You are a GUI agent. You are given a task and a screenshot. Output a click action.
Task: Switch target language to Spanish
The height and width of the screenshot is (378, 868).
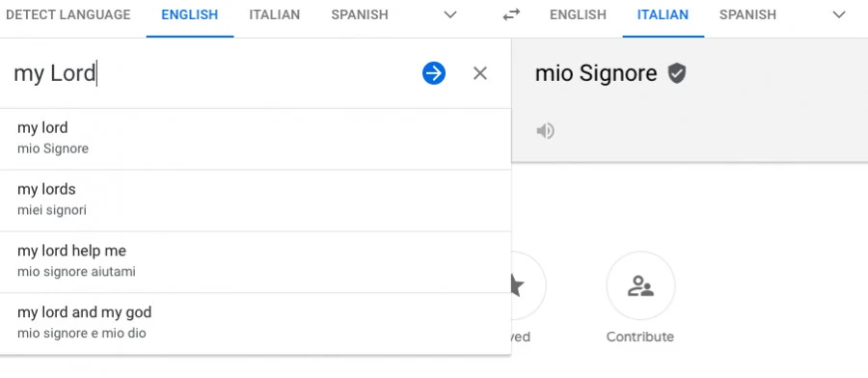point(747,14)
